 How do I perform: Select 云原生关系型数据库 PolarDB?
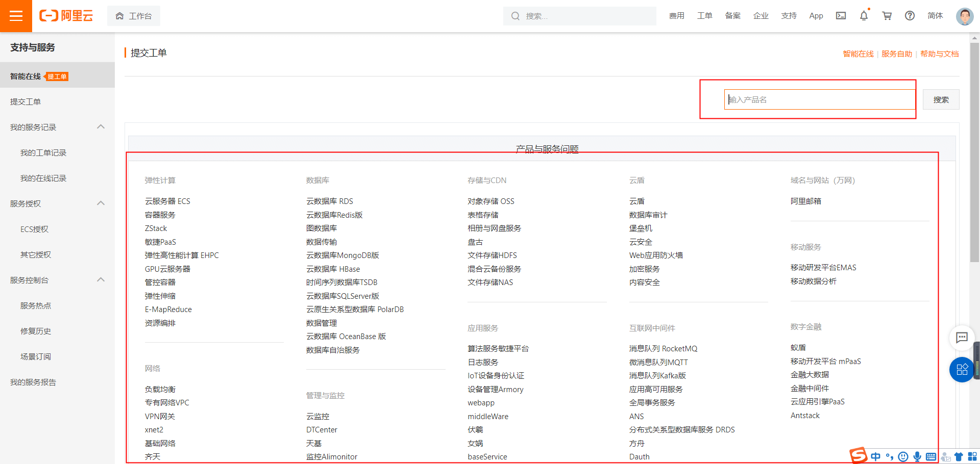[355, 310]
